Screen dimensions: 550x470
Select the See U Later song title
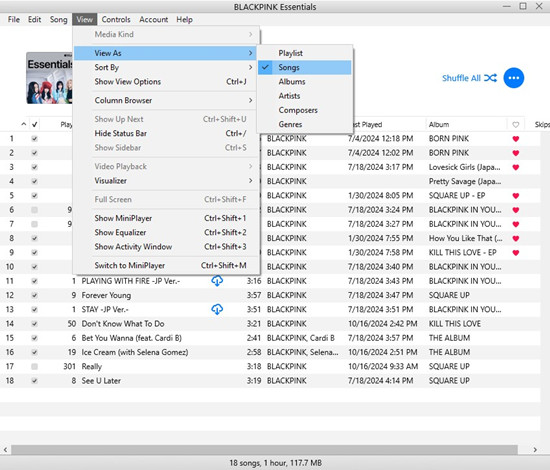click(101, 381)
